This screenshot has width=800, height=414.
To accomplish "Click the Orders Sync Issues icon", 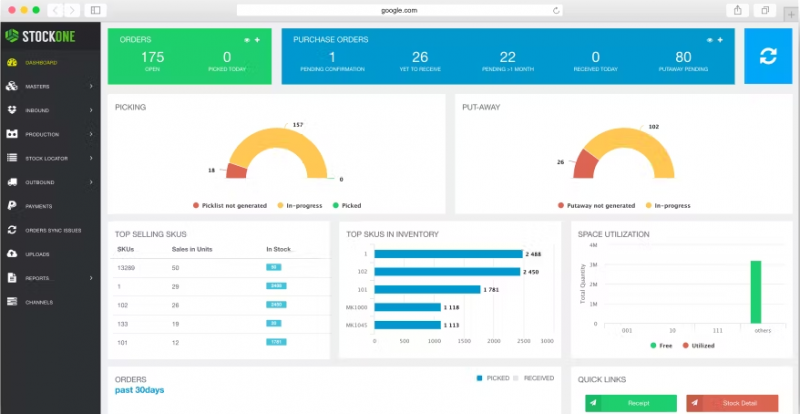I will [12, 230].
